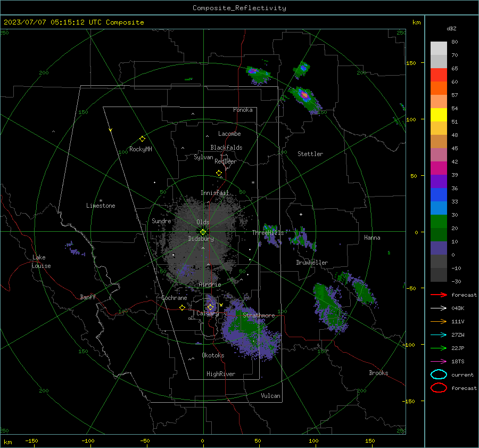The image size is (479, 448).
Task: Click the Okotoks city label
Action: (213, 355)
